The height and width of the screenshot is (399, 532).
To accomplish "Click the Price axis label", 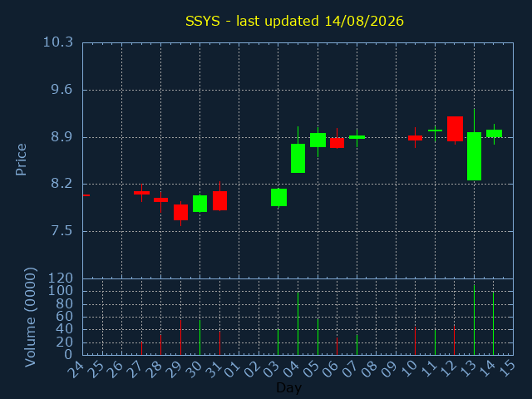I will (x=21, y=160).
